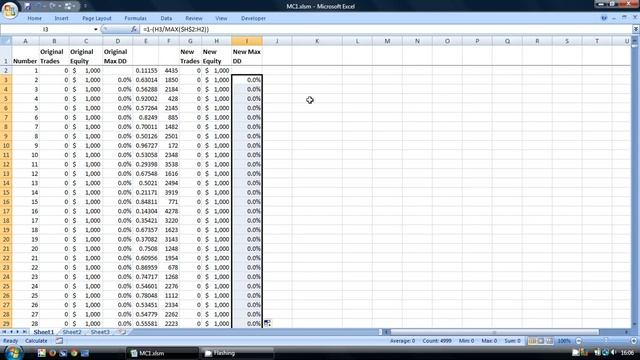
Task: Click the Zoom In plus button
Action: 634,341
